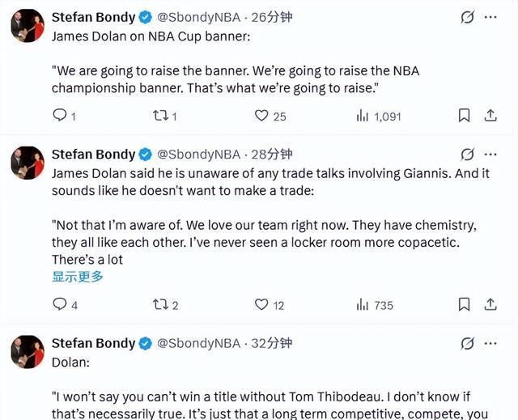Open Stefan Bondy name on the second tweet
Image resolution: width=518 pixels, height=420 pixels.
(93, 154)
